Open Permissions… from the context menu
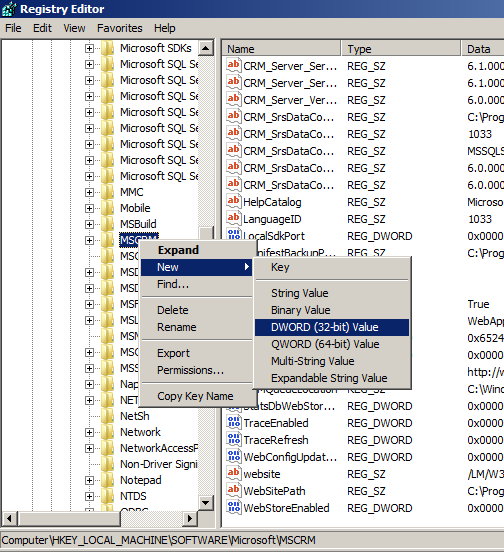The image size is (504, 552). (x=196, y=370)
